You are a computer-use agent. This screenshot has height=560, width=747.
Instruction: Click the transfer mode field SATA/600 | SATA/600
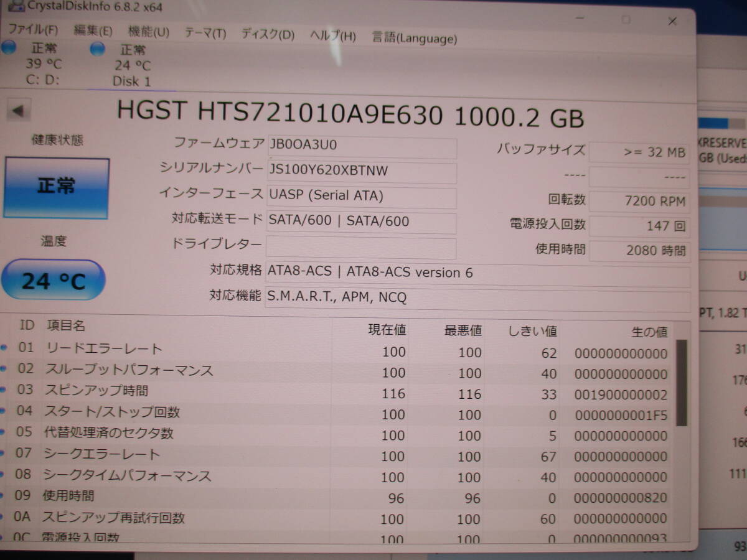(x=362, y=222)
